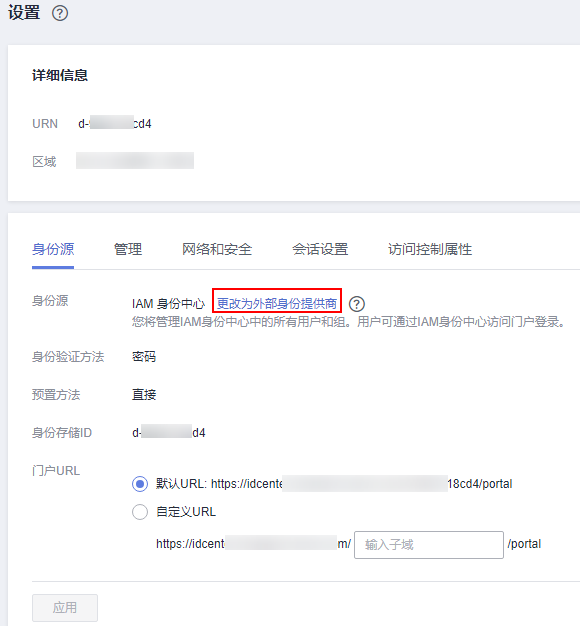Switch to the 管理 tab
The image size is (580, 626).
pos(128,249)
